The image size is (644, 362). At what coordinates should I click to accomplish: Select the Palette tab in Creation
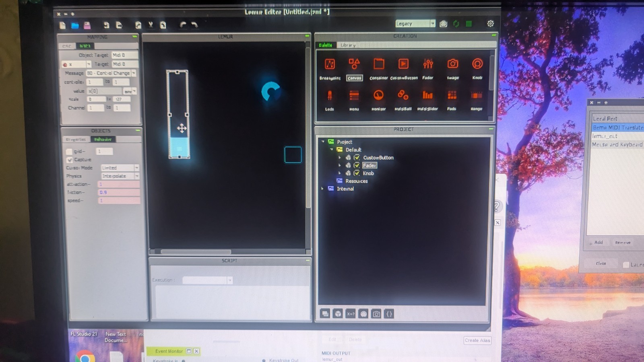326,45
